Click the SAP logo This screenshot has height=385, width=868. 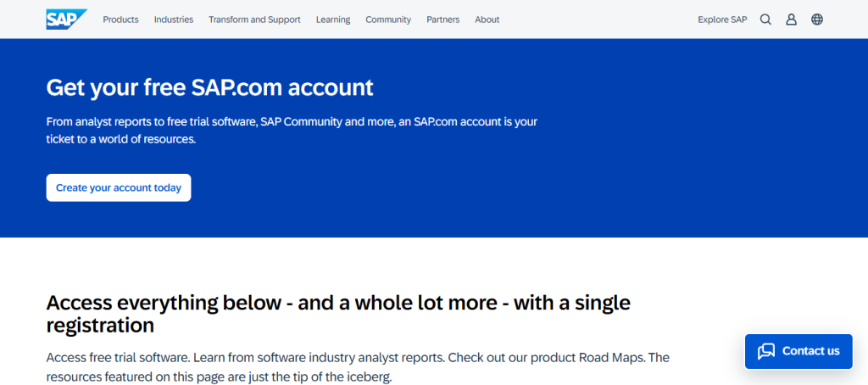pos(66,20)
